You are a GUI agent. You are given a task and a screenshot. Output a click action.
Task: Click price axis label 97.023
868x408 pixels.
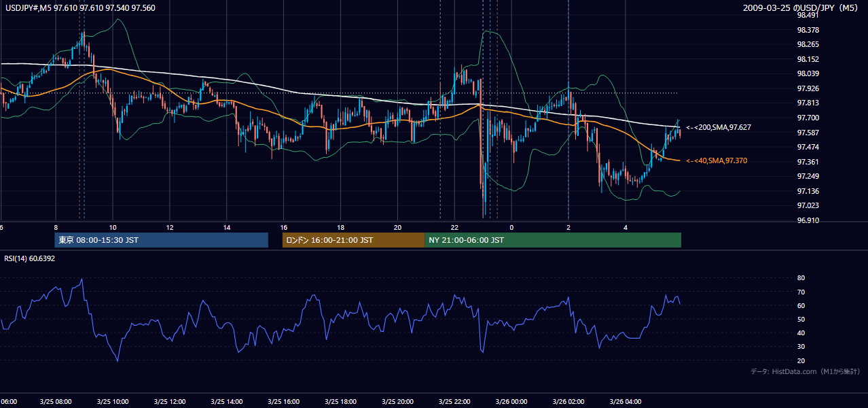pyautogui.click(x=808, y=205)
